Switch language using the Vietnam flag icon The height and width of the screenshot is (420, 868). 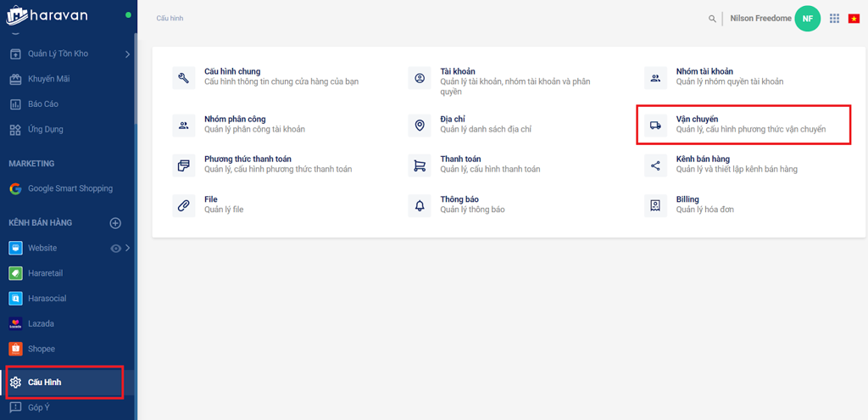coord(854,19)
